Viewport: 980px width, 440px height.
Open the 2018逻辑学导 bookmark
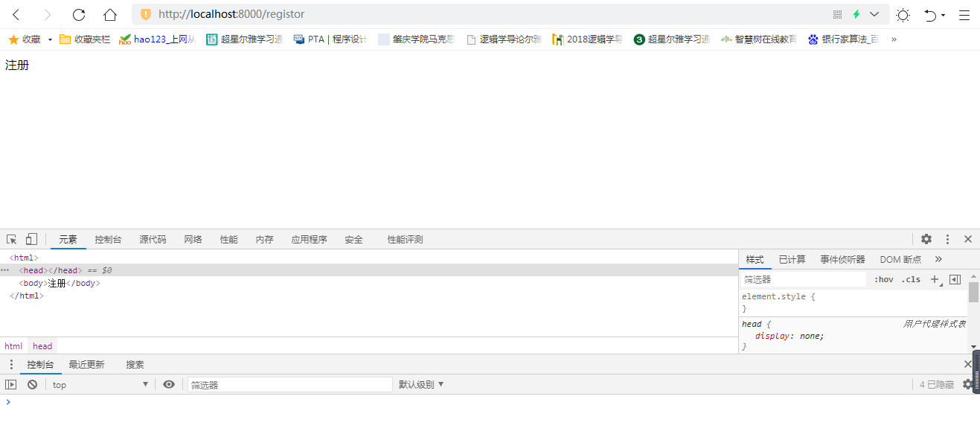tap(588, 39)
